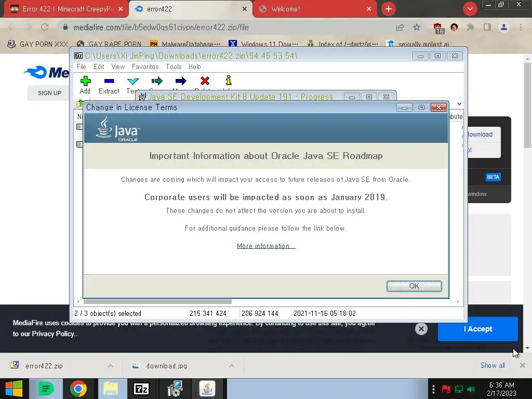This screenshot has width=532, height=399.
Task: Click the share page icon in address bar
Action: [x=400, y=28]
